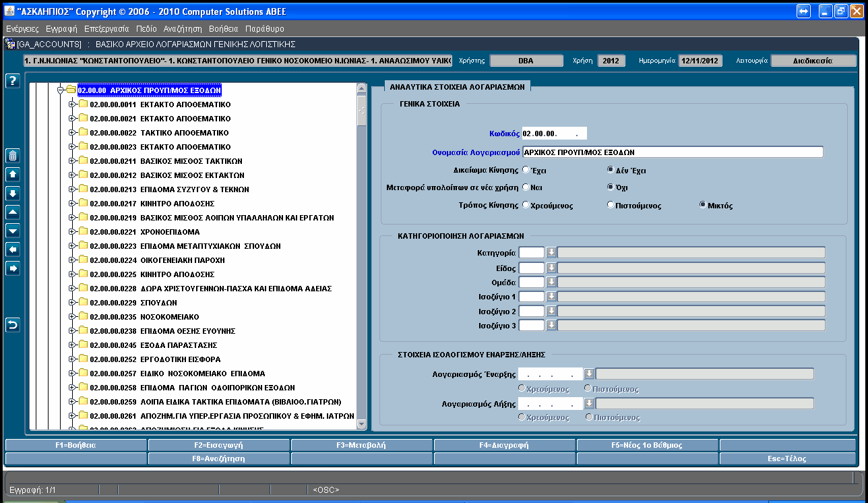Open the Ενέργειες menu

(22, 29)
